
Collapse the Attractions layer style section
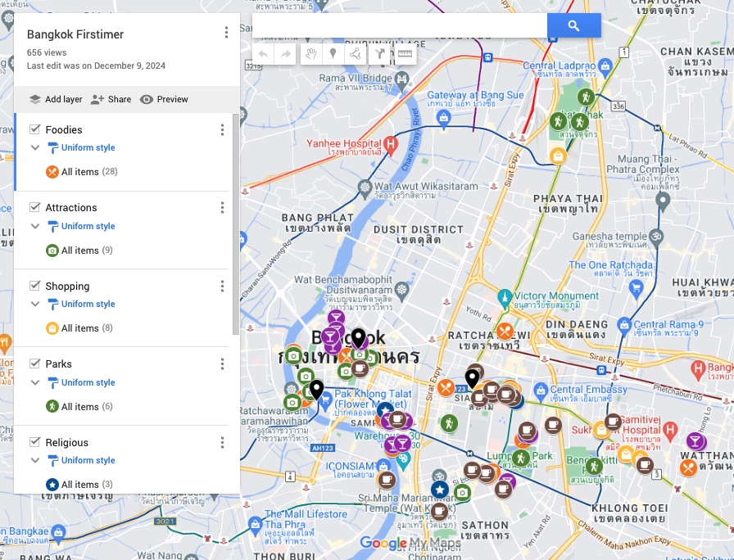click(35, 226)
